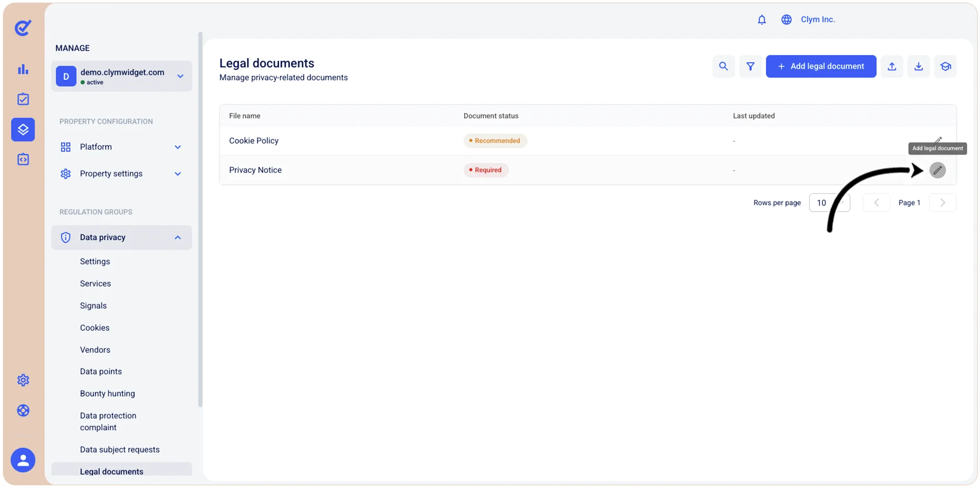Viewport: 980px width, 488px height.
Task: Click the Clym Inc. account name
Action: coord(818,19)
